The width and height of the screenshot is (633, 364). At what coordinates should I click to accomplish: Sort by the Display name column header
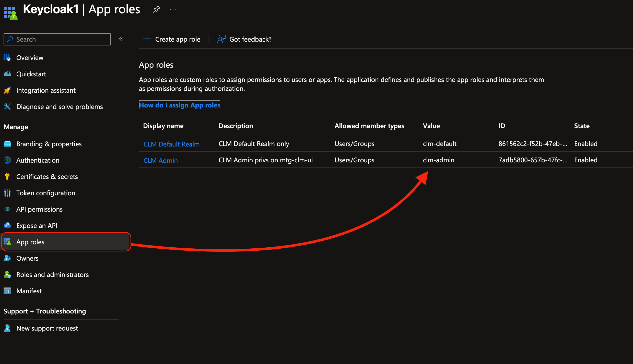pyautogui.click(x=163, y=126)
